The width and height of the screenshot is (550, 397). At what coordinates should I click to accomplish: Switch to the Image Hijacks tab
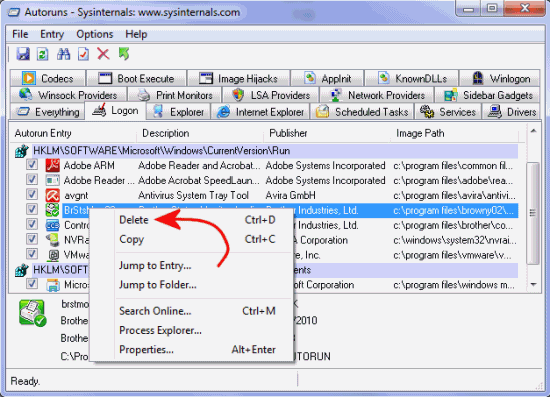tap(239, 78)
